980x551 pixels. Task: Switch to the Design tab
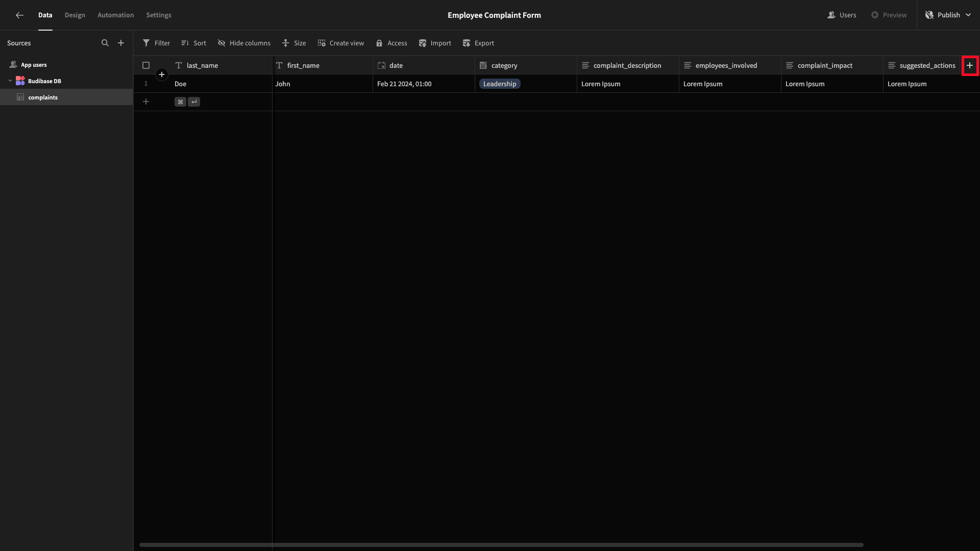tap(75, 15)
